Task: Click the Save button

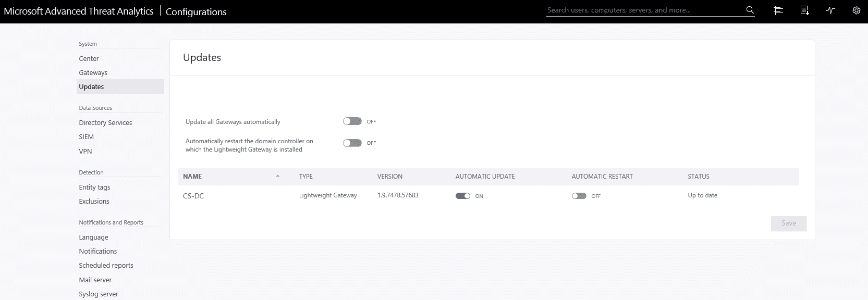Action: pos(788,223)
